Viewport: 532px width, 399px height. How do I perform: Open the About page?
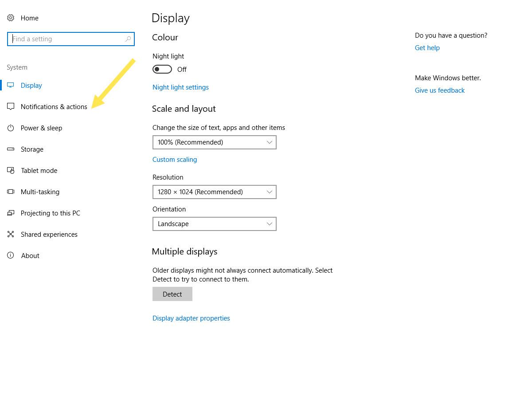[31, 256]
